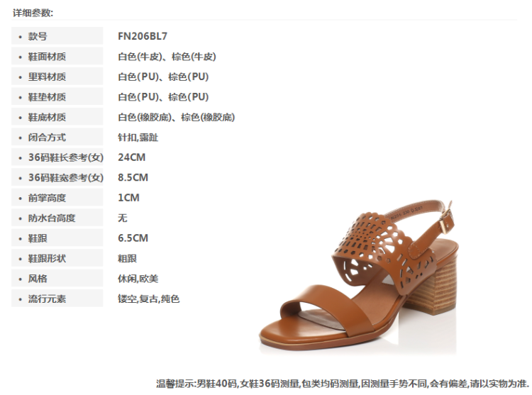Select the 闭合方式 label
Image resolution: width=532 pixels, height=395 pixels.
click(47, 138)
